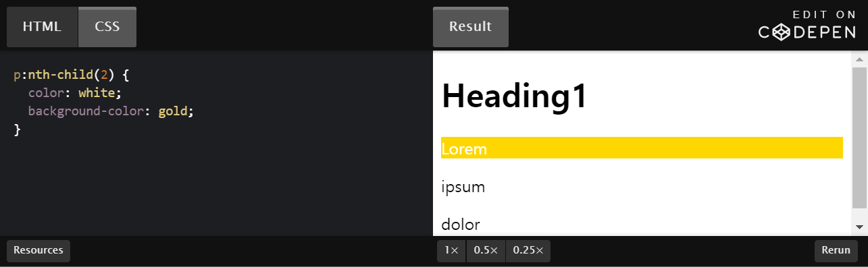
Task: Click the CodePen cube logo icon
Action: [782, 32]
